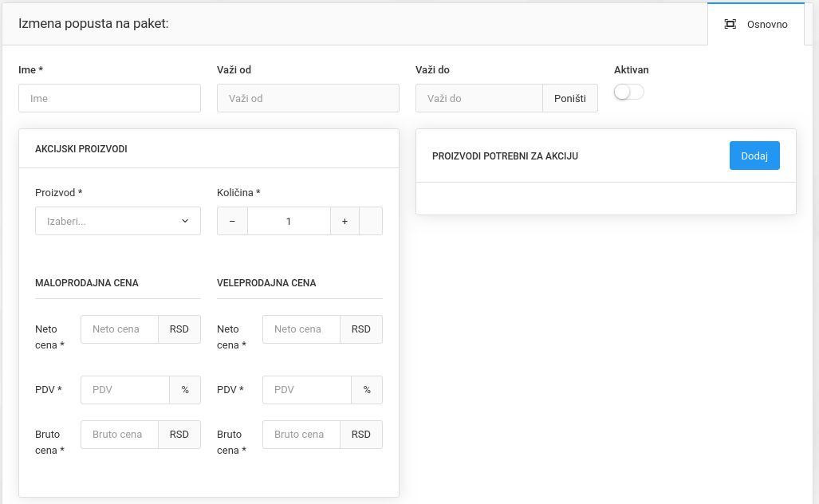Click wholesale Neto cena input

point(301,329)
